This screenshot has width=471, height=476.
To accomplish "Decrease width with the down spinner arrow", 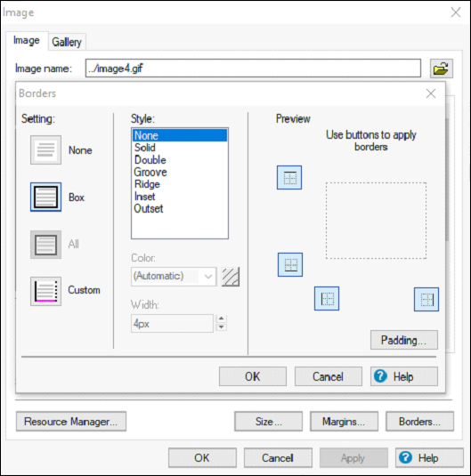I will (221, 327).
